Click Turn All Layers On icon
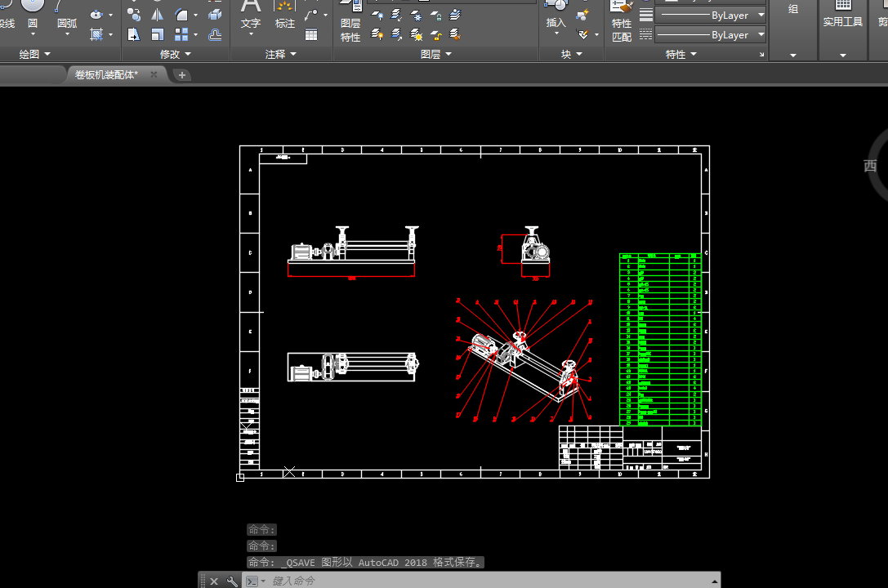 pos(377,35)
